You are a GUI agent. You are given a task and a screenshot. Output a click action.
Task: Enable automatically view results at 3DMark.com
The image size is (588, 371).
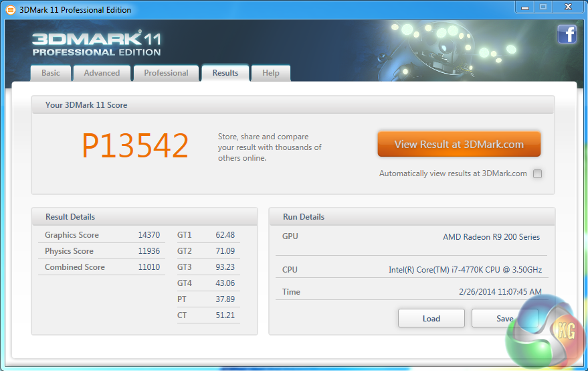(537, 173)
